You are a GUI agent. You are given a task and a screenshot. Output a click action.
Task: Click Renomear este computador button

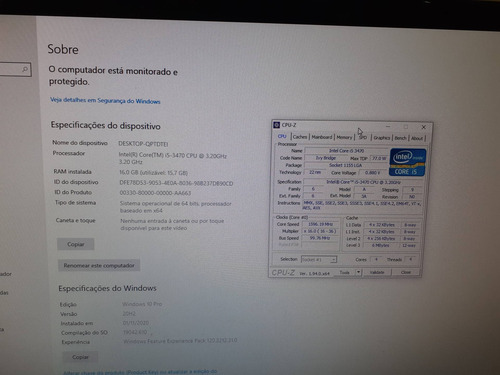tap(99, 266)
